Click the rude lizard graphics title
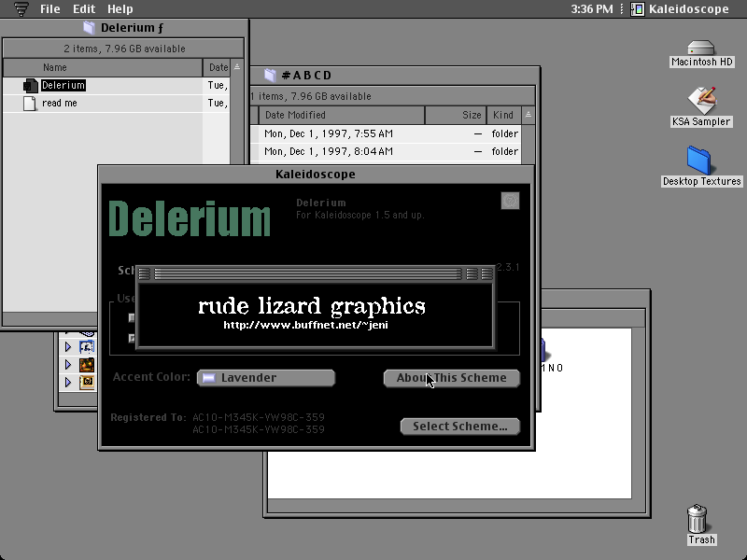Screen dimensions: 747x560 [312, 307]
